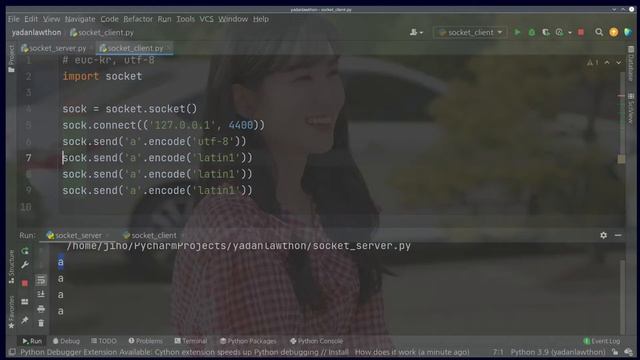Click the editor vertical scrollbar marker
This screenshot has height=360, width=640.
[x=621, y=159]
